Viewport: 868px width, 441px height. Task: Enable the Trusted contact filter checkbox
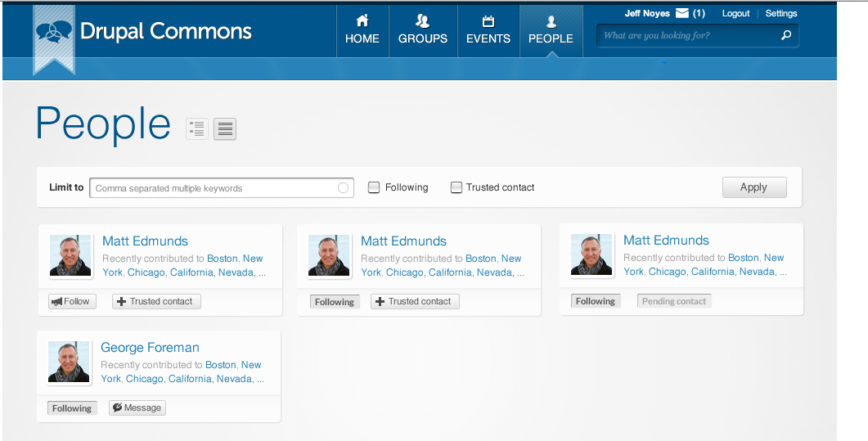[456, 187]
